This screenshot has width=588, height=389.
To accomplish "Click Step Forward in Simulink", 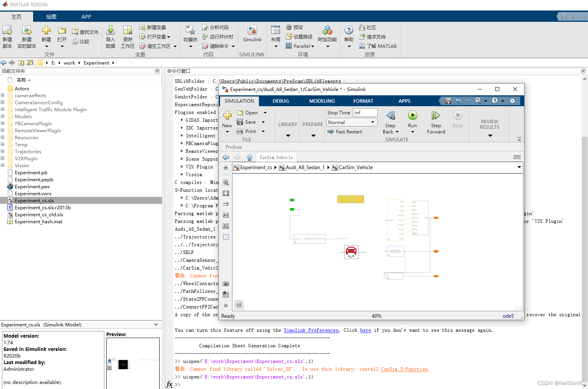I will tap(436, 116).
